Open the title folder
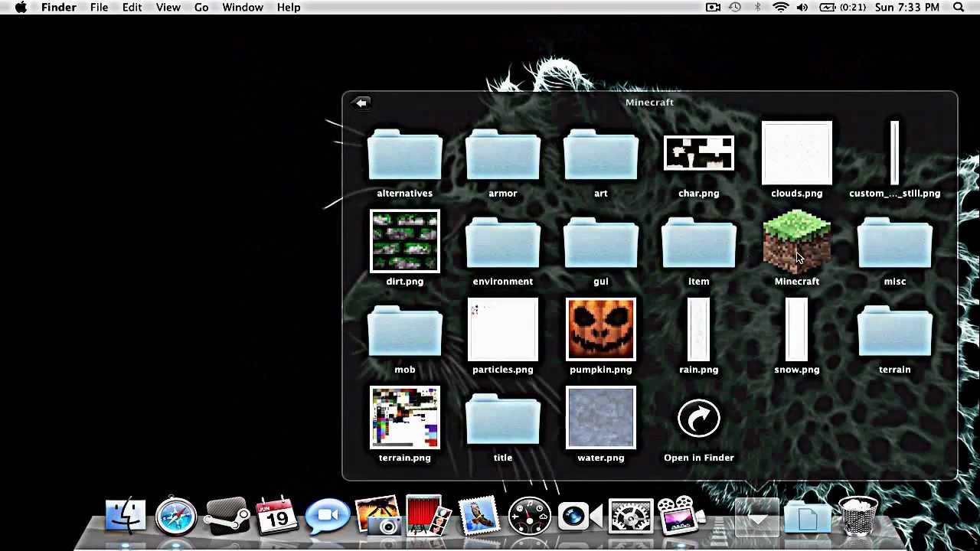 [502, 419]
